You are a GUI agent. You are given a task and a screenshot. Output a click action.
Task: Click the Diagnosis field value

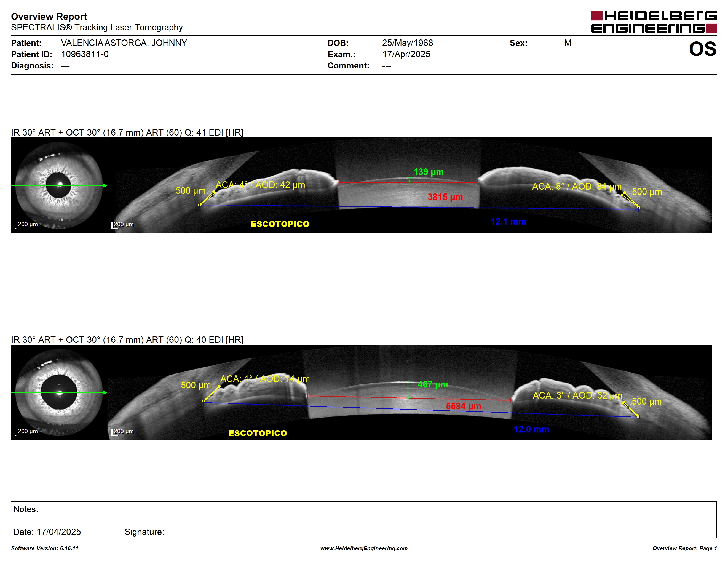65,66
